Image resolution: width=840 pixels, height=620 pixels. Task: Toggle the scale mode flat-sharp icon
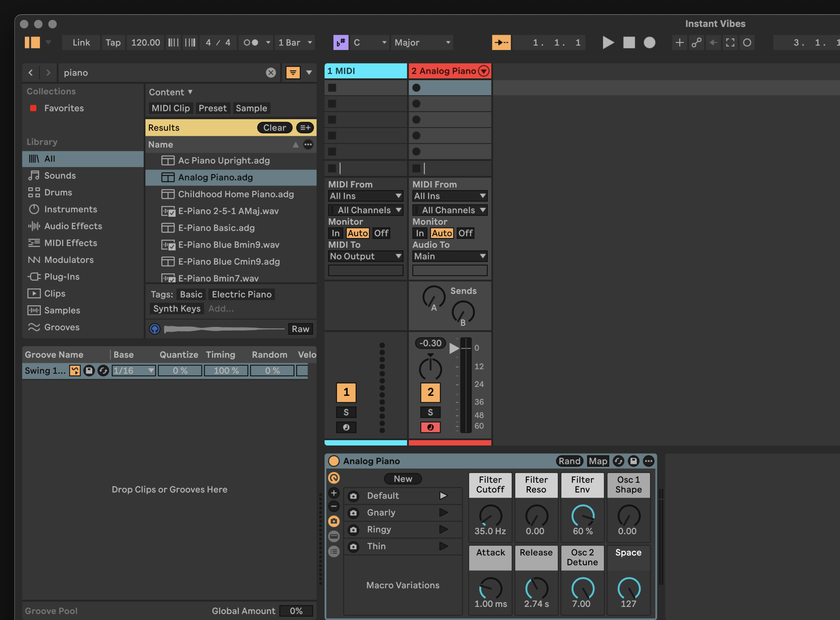pyautogui.click(x=341, y=43)
